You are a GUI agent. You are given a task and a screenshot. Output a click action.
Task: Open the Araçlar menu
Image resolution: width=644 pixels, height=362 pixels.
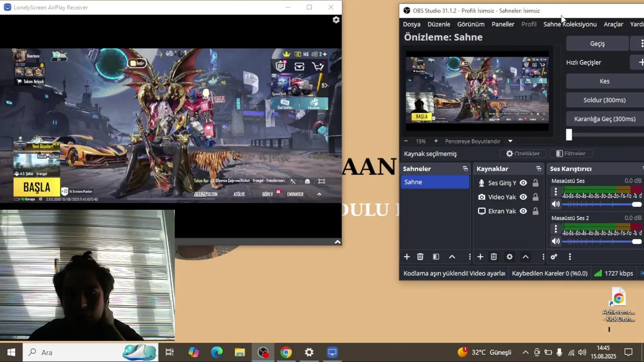[x=613, y=24]
